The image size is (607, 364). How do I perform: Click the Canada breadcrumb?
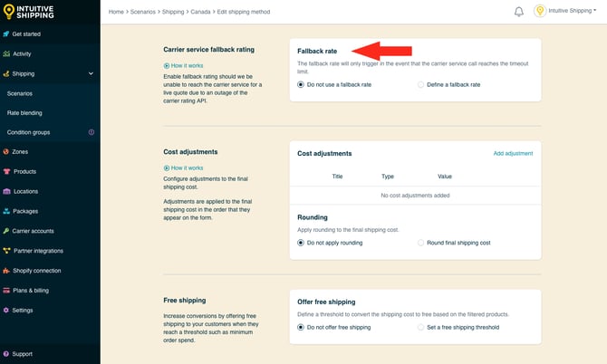pyautogui.click(x=200, y=12)
